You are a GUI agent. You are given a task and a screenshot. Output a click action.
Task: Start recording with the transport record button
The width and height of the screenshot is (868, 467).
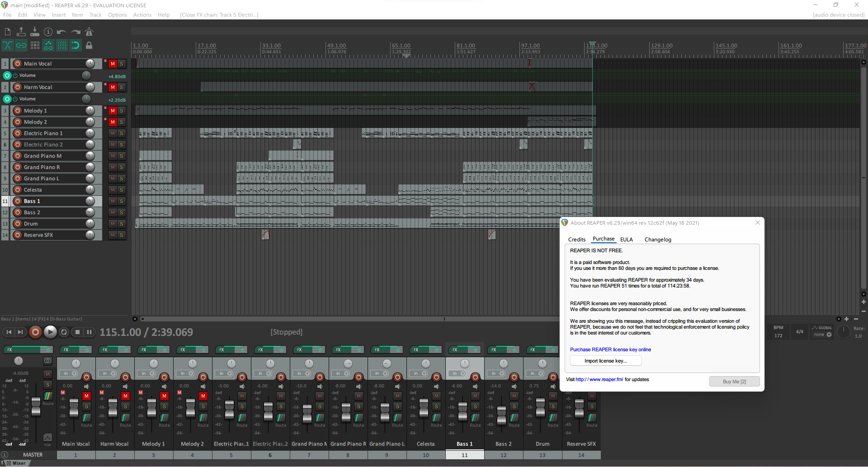(35, 332)
